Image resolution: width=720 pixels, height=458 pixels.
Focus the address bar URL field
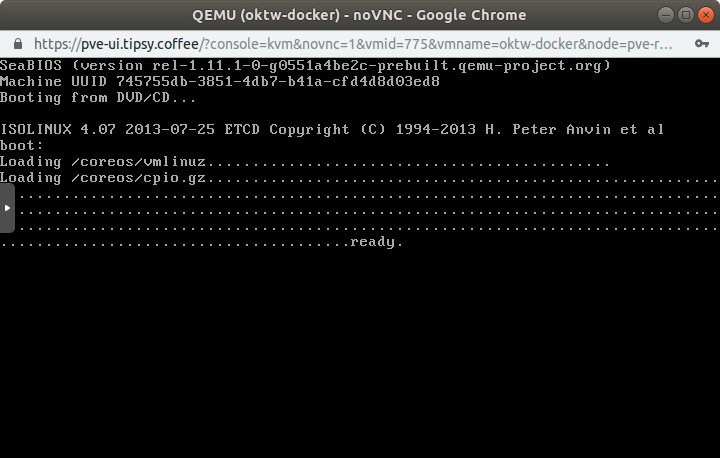354,44
